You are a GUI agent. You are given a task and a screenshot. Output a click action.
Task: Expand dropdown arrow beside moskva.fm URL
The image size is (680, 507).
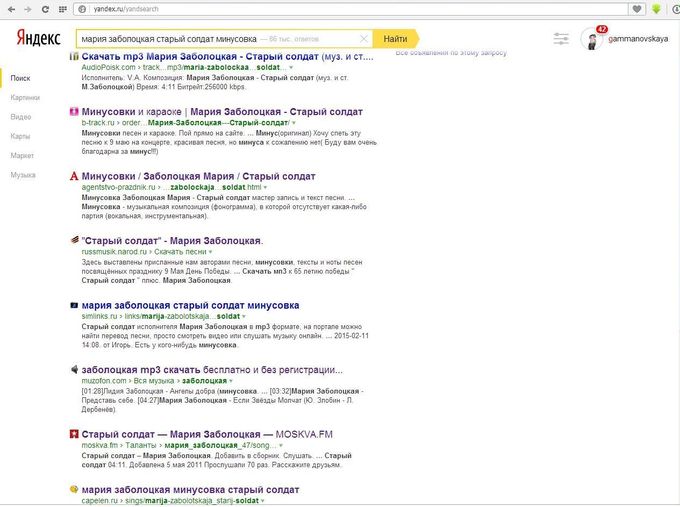click(x=281, y=446)
